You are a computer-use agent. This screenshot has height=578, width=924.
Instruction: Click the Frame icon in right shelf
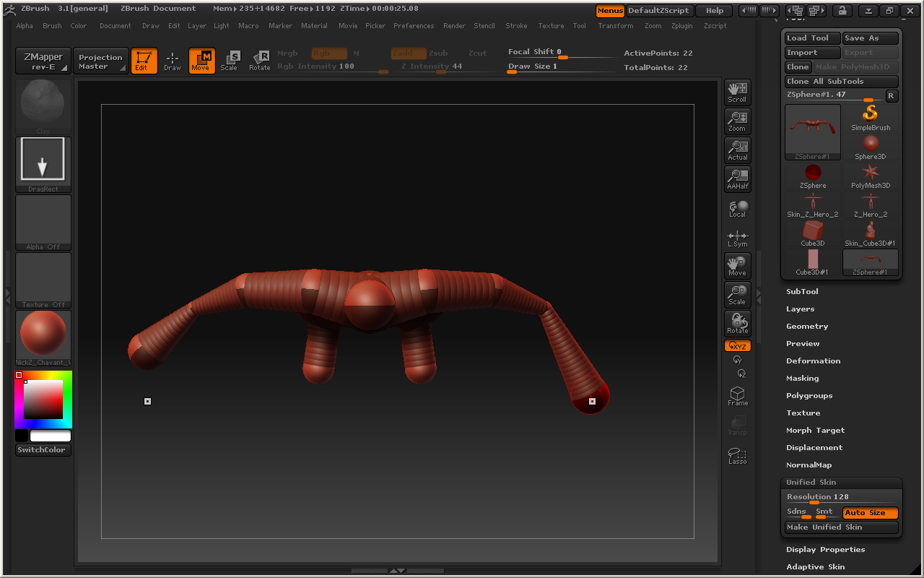[737, 396]
